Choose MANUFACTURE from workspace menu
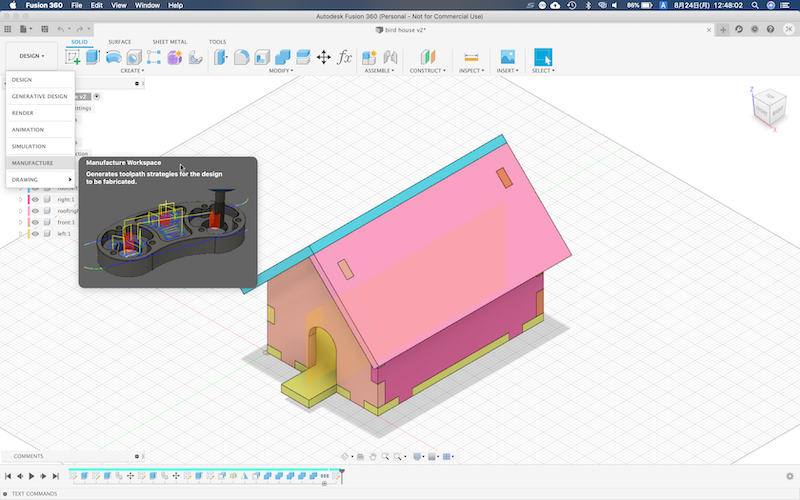The height and width of the screenshot is (500, 800). (40, 163)
